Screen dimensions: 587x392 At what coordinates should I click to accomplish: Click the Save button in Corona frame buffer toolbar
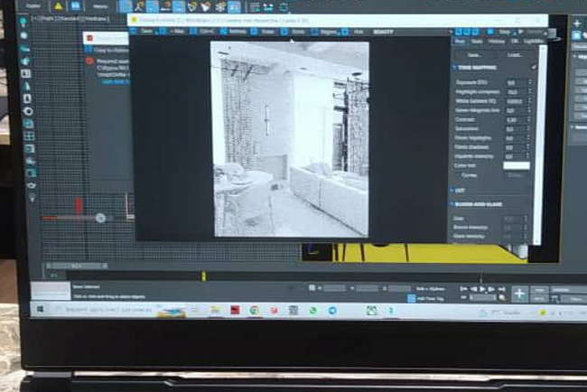click(147, 31)
